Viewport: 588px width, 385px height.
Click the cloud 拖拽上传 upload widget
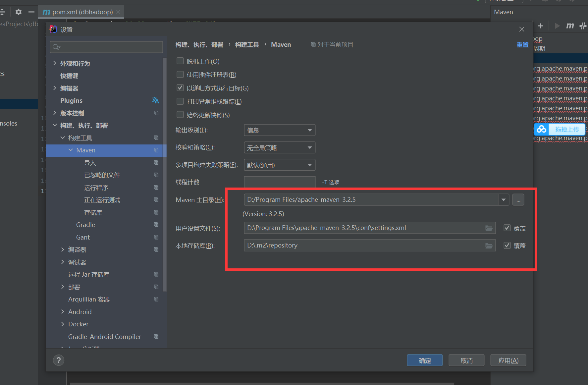pos(559,129)
